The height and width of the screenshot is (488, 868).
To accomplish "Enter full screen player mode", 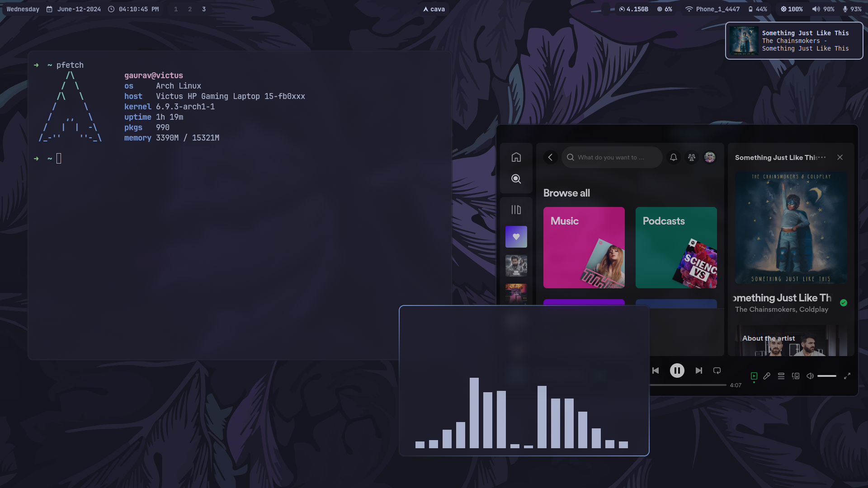I will pos(847,376).
